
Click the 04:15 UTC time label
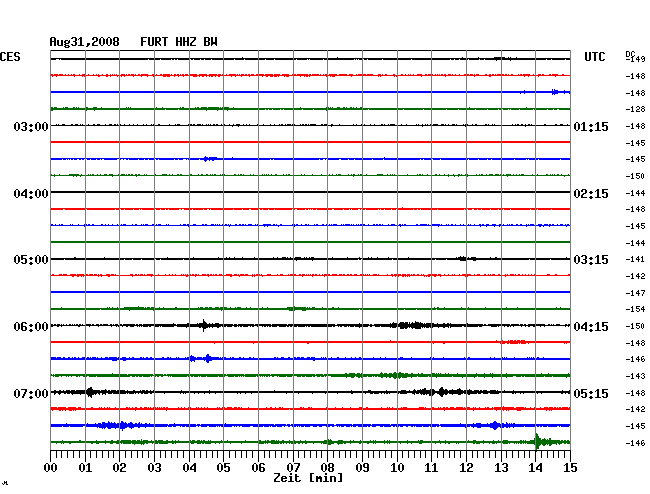click(x=591, y=327)
